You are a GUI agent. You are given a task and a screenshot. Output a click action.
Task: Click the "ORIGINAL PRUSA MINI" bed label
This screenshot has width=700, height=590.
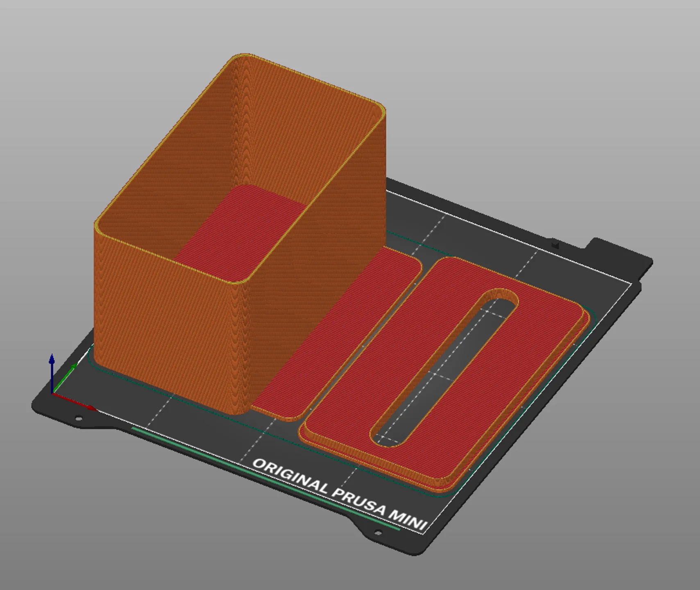tap(340, 495)
